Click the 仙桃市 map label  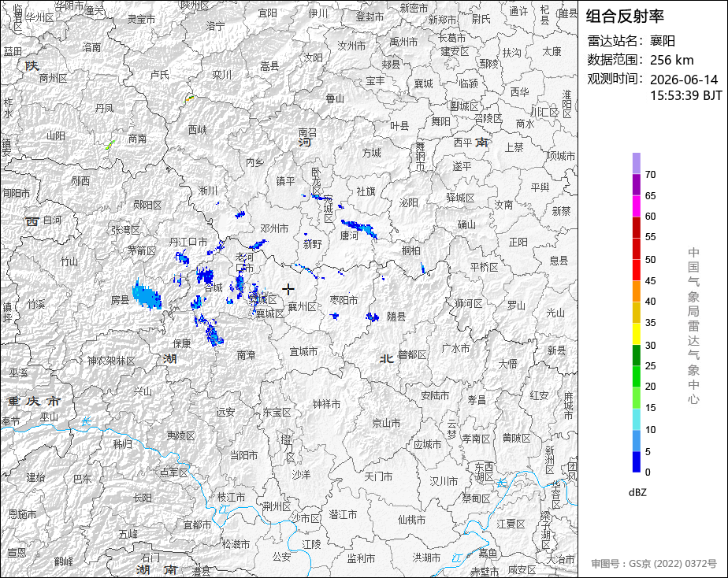411,521
